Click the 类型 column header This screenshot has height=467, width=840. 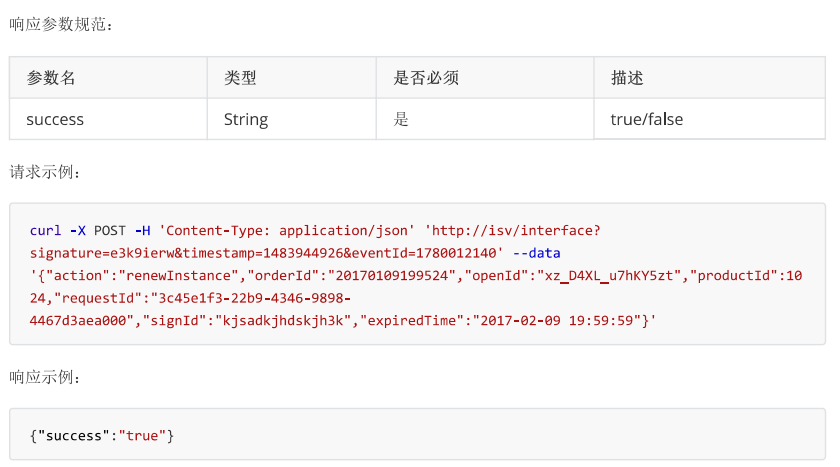[291, 78]
